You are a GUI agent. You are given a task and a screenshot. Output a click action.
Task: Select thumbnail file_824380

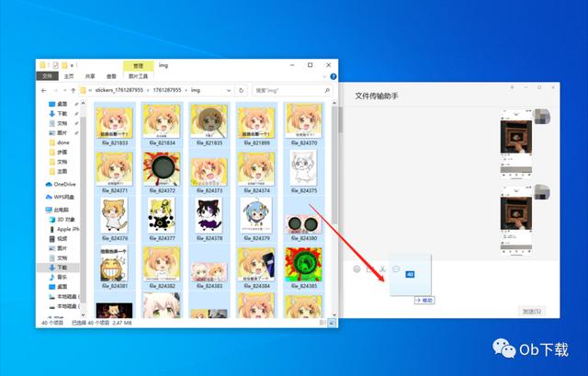point(304,224)
